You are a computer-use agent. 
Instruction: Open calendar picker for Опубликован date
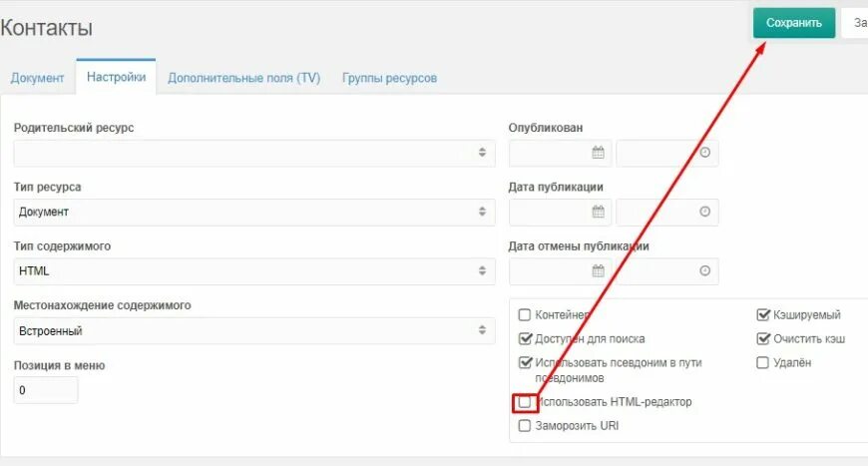tap(598, 153)
